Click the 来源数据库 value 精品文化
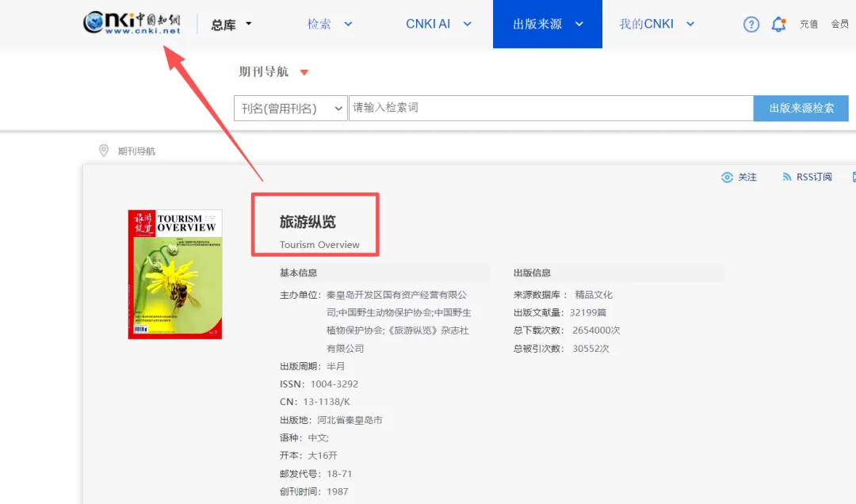 [x=594, y=295]
